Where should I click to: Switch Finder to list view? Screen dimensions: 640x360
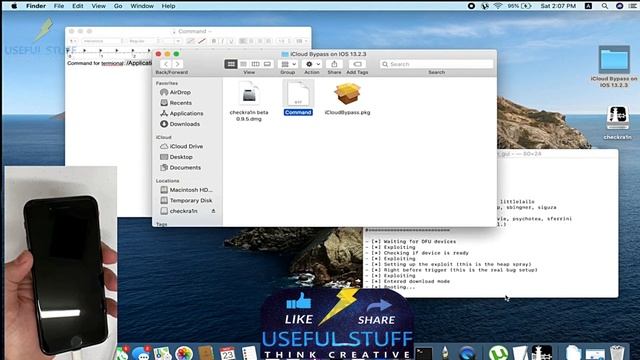[x=243, y=64]
